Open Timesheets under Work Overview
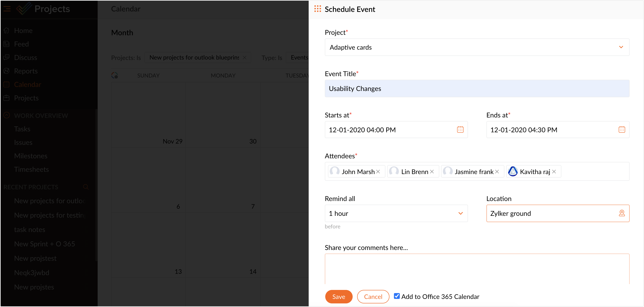 31,170
